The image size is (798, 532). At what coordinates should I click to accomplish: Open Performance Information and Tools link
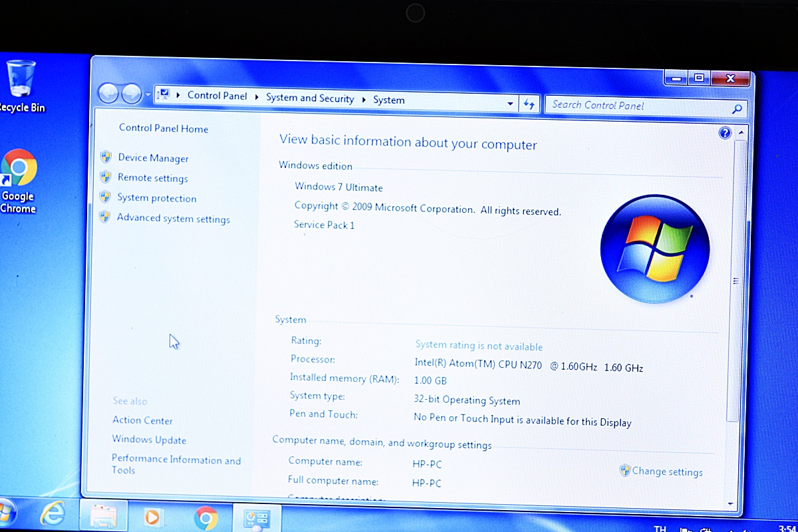[176, 465]
